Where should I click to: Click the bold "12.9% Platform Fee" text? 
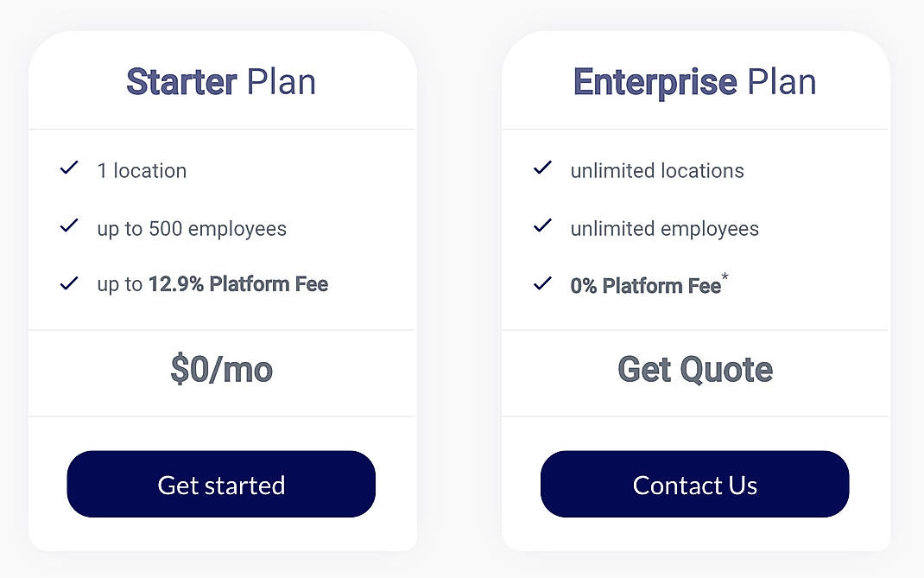238,283
